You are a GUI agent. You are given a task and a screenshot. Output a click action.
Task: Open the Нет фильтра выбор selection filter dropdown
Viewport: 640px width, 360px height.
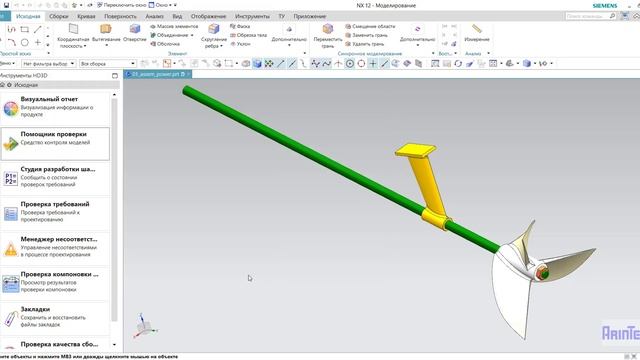49,64
